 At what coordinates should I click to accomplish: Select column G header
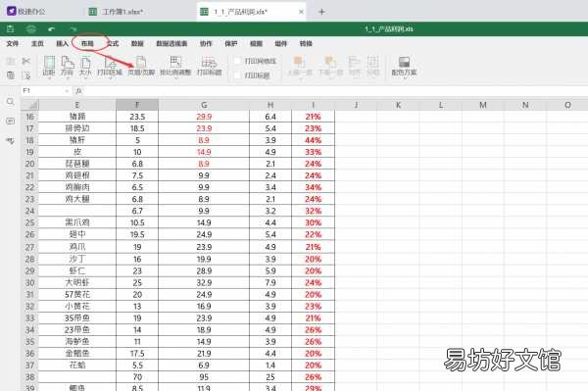pyautogui.click(x=204, y=105)
